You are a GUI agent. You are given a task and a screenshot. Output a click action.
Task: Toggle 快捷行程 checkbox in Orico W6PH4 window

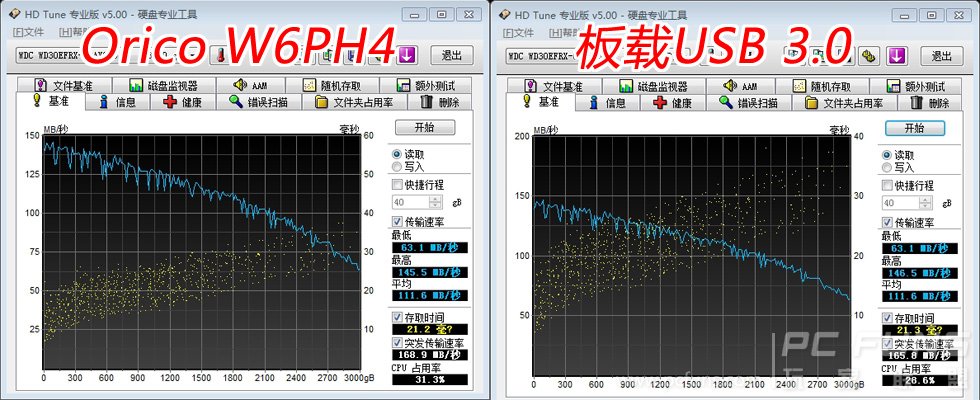click(397, 185)
